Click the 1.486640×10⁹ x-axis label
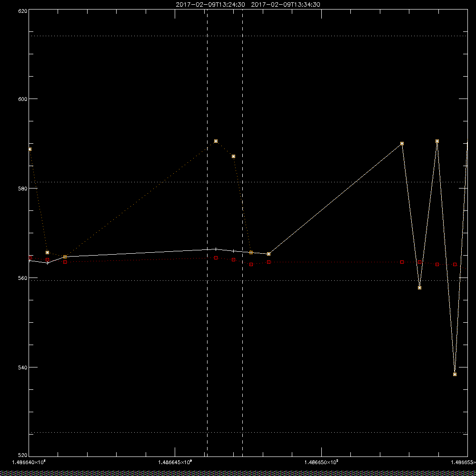The image size is (476, 476). tap(29, 462)
